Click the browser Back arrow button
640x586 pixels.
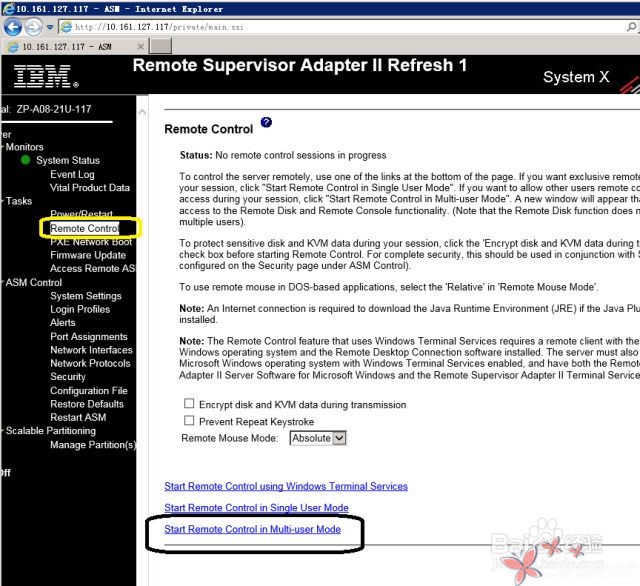point(12,27)
